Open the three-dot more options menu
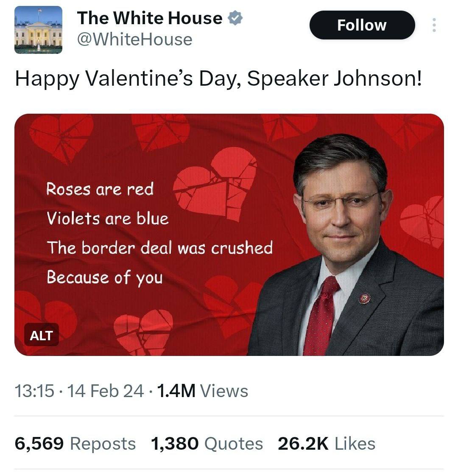This screenshot has width=458, height=476. point(433,25)
